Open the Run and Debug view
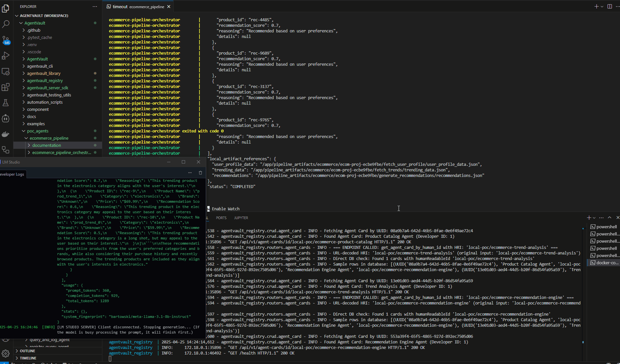 pyautogui.click(x=6, y=56)
